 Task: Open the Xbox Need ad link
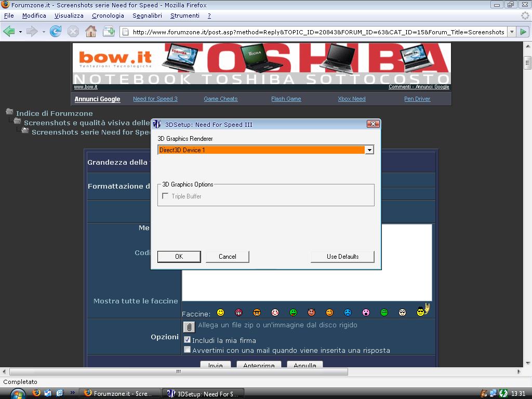[352, 99]
